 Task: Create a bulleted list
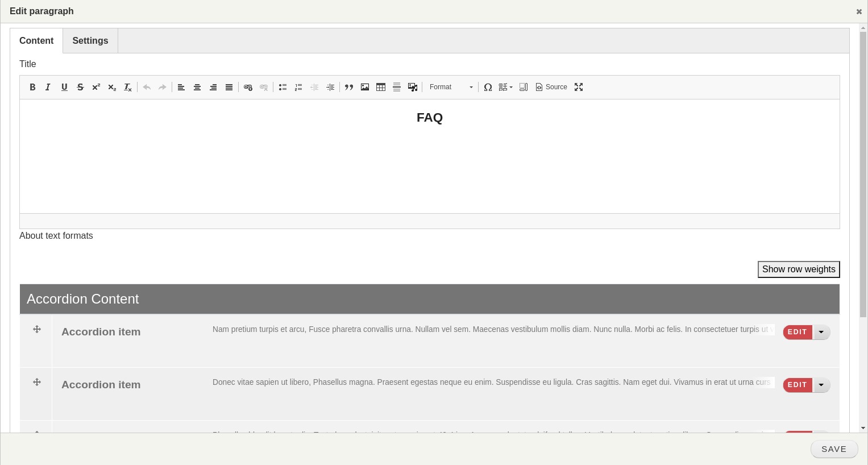coord(283,87)
